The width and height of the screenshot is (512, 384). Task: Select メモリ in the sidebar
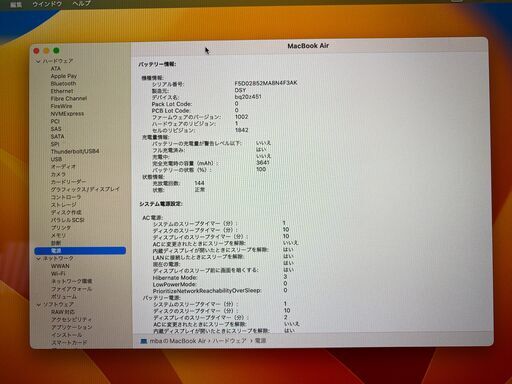[58, 235]
